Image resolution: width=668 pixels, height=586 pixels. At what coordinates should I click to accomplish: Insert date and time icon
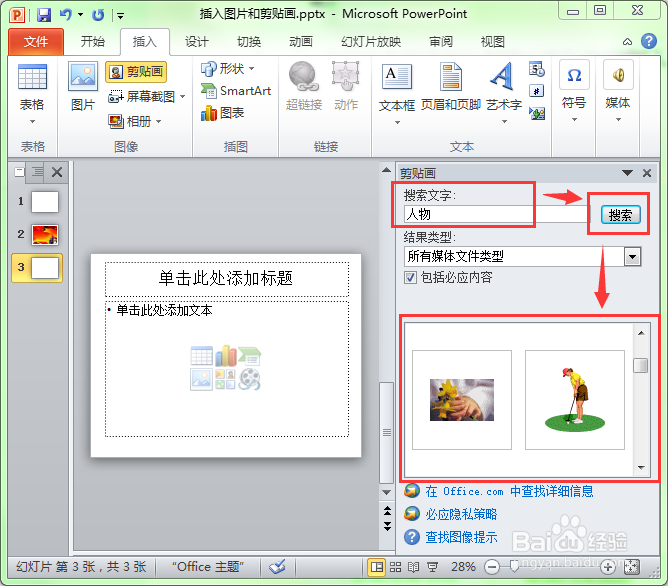point(537,69)
